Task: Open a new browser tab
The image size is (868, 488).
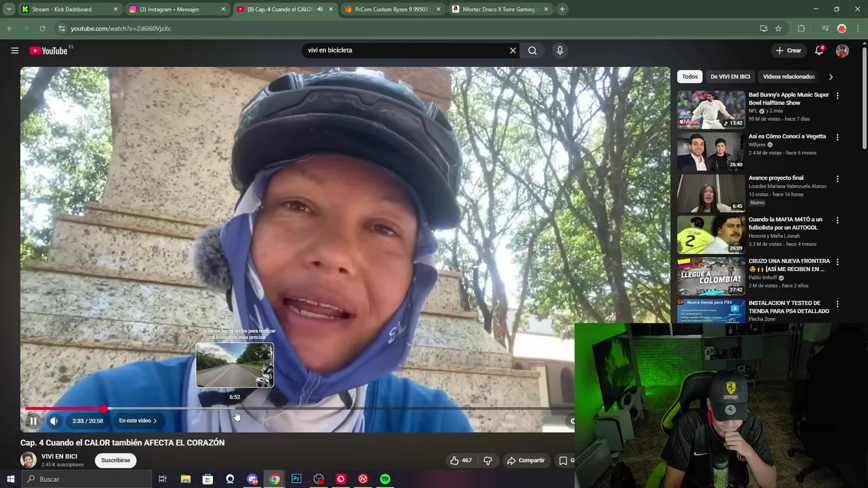Action: pyautogui.click(x=562, y=9)
